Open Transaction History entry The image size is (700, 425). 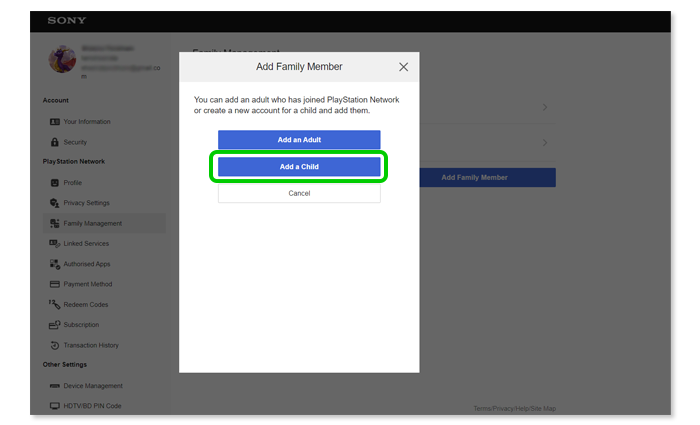(91, 345)
